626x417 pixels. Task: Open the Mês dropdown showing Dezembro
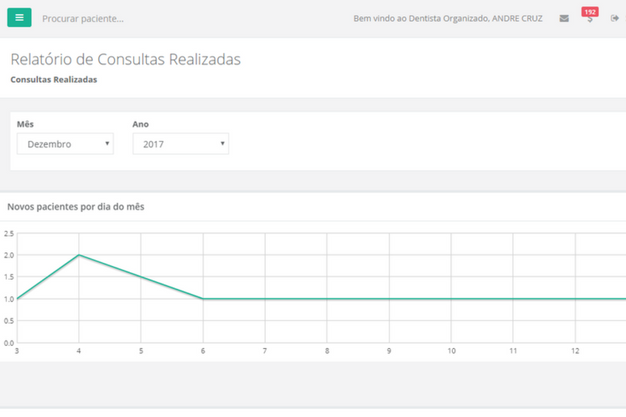pyautogui.click(x=65, y=144)
